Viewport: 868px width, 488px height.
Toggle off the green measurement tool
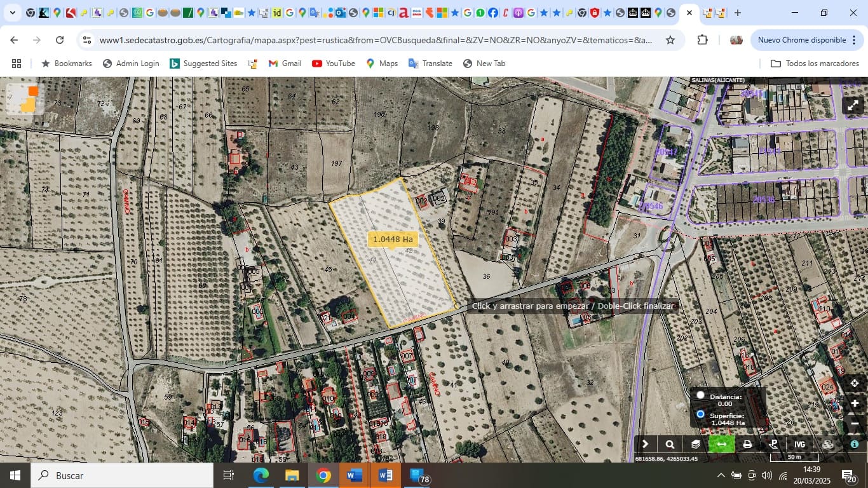[x=721, y=444]
